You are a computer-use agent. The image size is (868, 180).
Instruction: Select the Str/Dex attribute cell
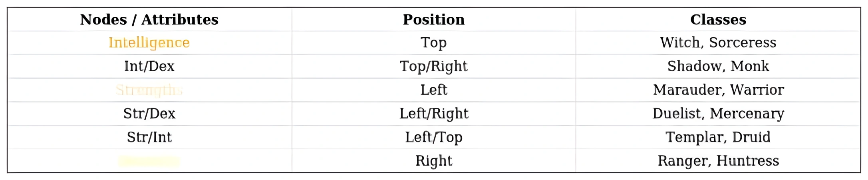coord(149,114)
